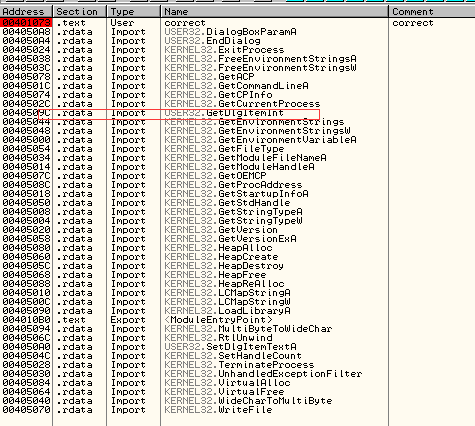This screenshot has width=475, height=426.
Task: Select KERNEL32.LCMapStringW
Action: tap(227, 302)
